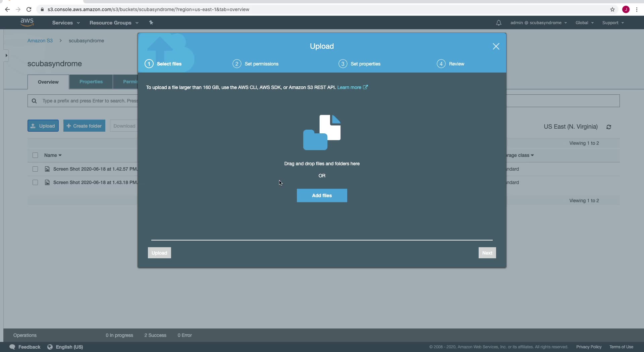The image size is (644, 352).
Task: Click the Next button in Upload dialog
Action: coord(487,253)
